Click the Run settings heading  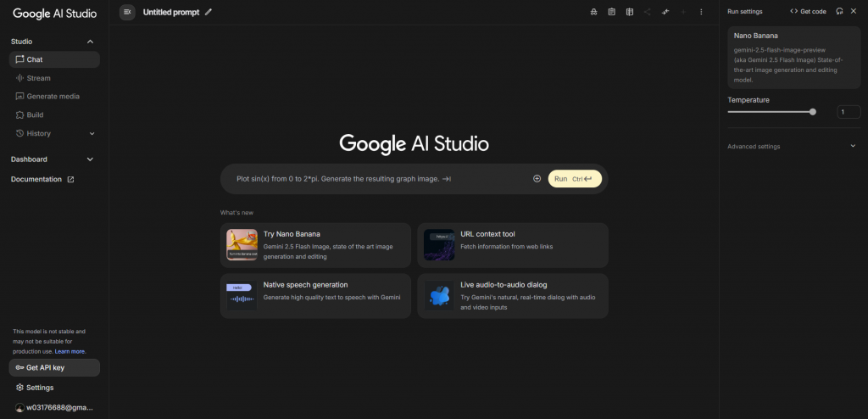pos(744,12)
